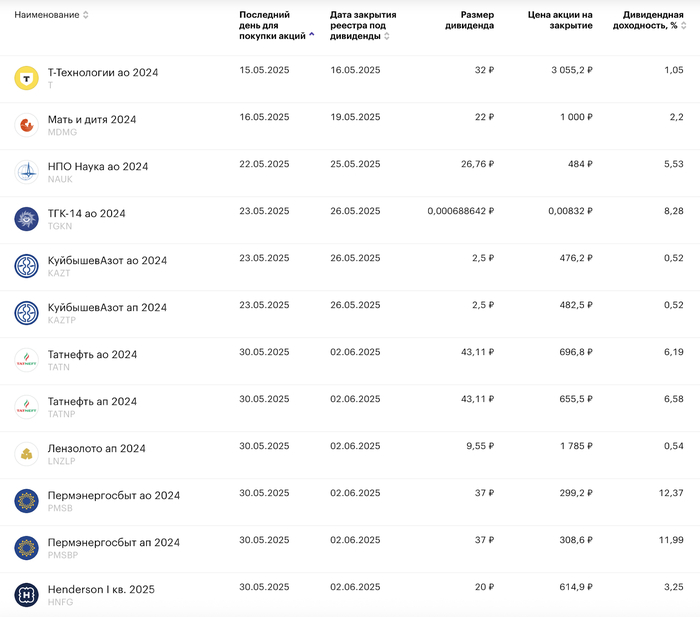
Task: Open the Т-Технологии ао 2024 link
Action: tap(103, 72)
